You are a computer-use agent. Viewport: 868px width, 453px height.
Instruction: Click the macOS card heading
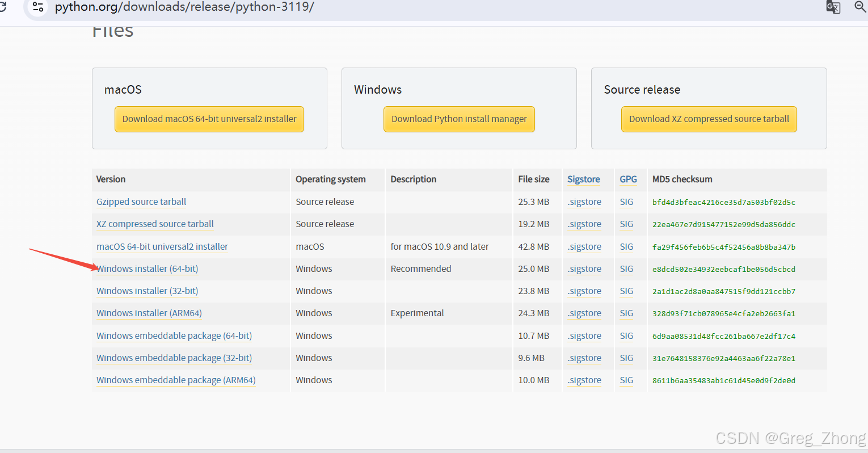123,90
